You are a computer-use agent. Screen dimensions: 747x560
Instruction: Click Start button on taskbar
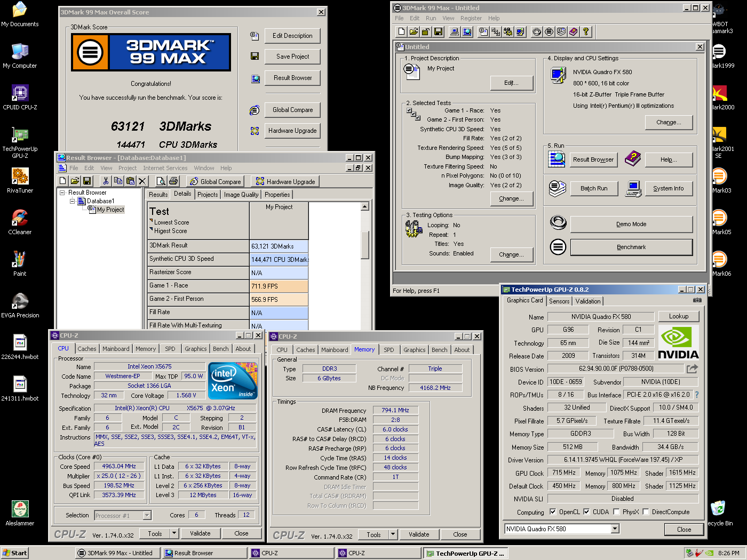click(x=14, y=553)
